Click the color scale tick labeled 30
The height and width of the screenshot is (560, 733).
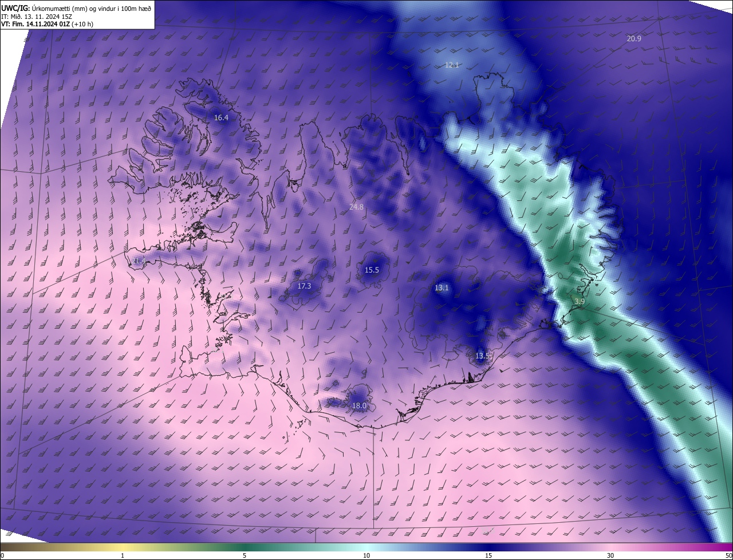[610, 555]
